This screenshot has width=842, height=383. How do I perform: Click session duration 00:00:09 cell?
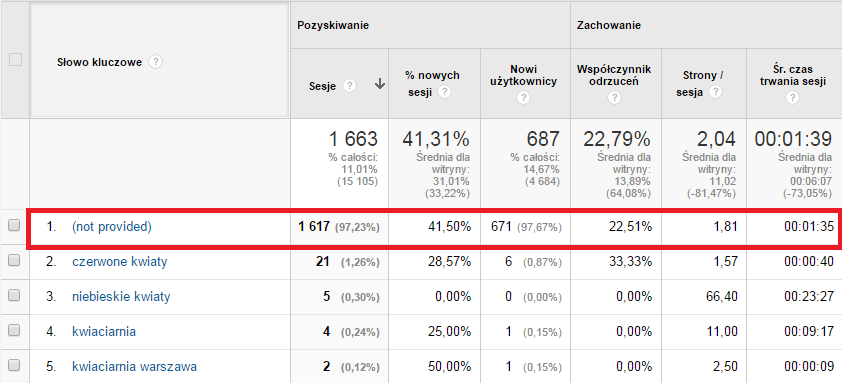tap(809, 366)
